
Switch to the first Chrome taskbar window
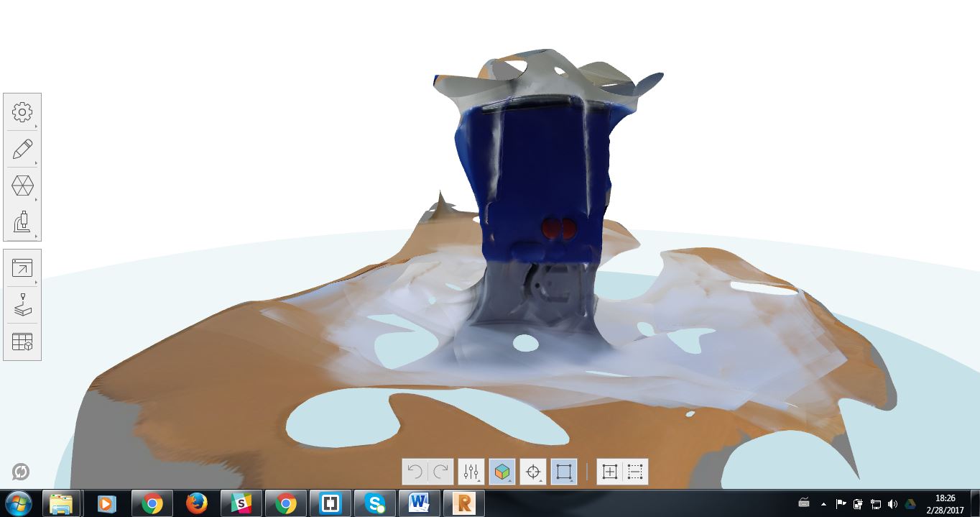(x=152, y=503)
